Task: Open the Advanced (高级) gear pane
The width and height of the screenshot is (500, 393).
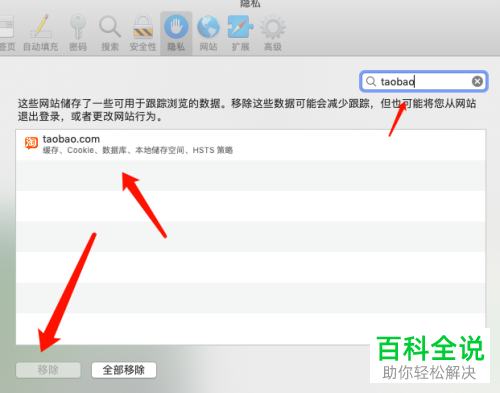Action: (273, 33)
